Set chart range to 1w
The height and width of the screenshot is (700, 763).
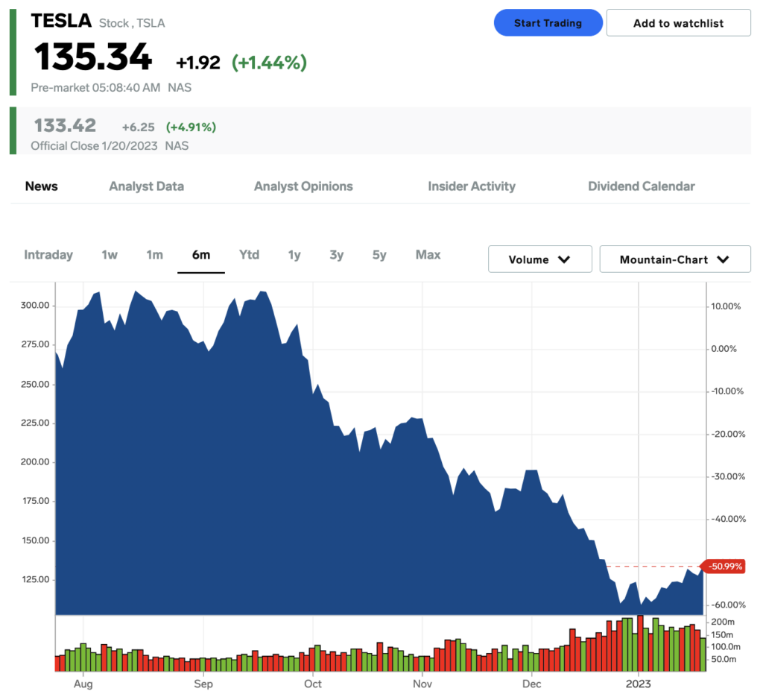pos(110,255)
